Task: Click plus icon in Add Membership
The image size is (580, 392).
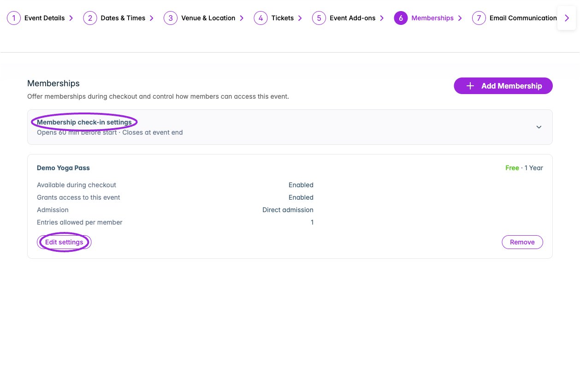Action: pyautogui.click(x=470, y=86)
